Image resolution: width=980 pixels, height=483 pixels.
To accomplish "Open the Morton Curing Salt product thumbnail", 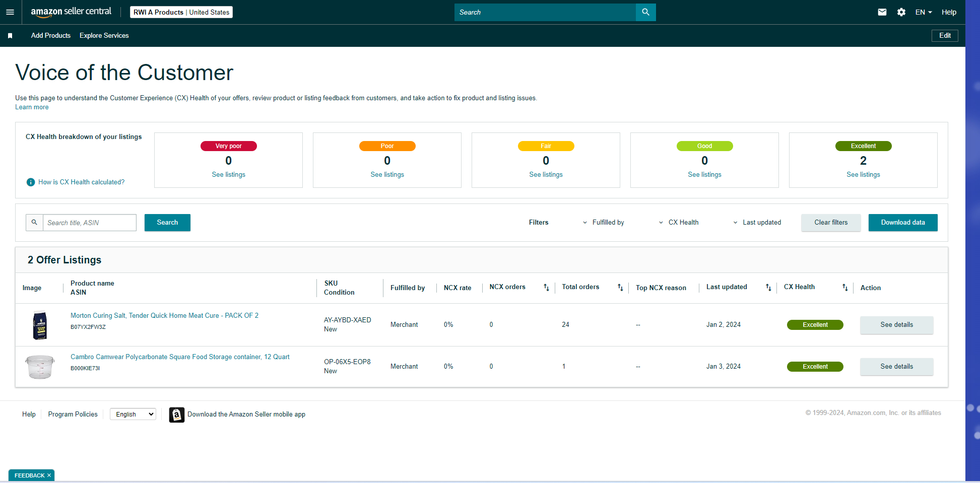I will point(40,325).
